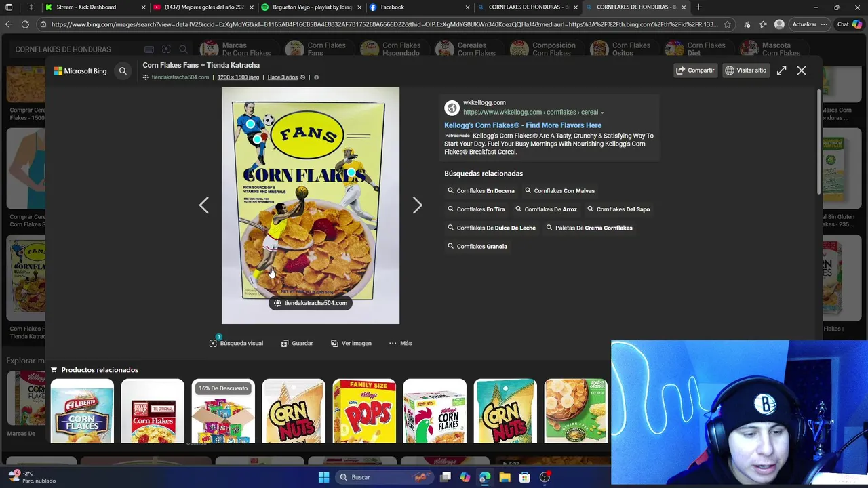
Task: Open a new browser tab
Action: click(698, 7)
